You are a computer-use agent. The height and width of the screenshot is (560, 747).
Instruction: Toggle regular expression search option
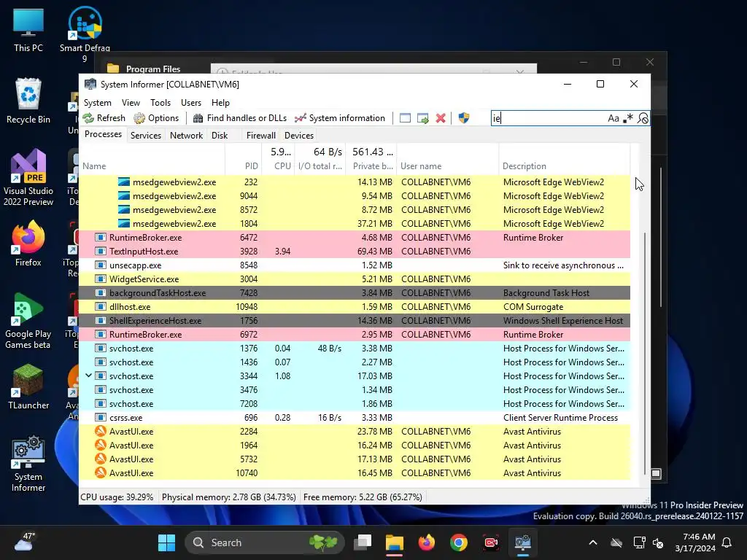[x=628, y=118]
